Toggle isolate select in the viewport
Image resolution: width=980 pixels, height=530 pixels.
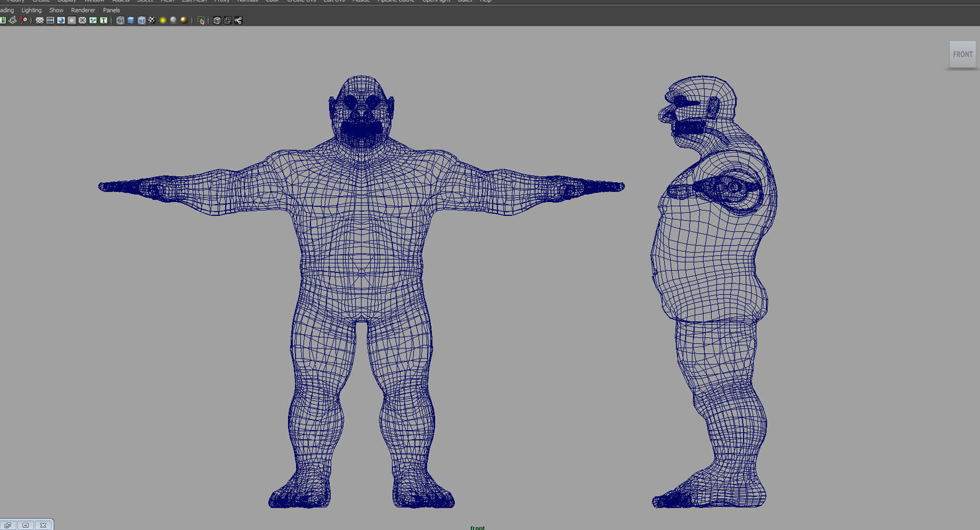(201, 21)
